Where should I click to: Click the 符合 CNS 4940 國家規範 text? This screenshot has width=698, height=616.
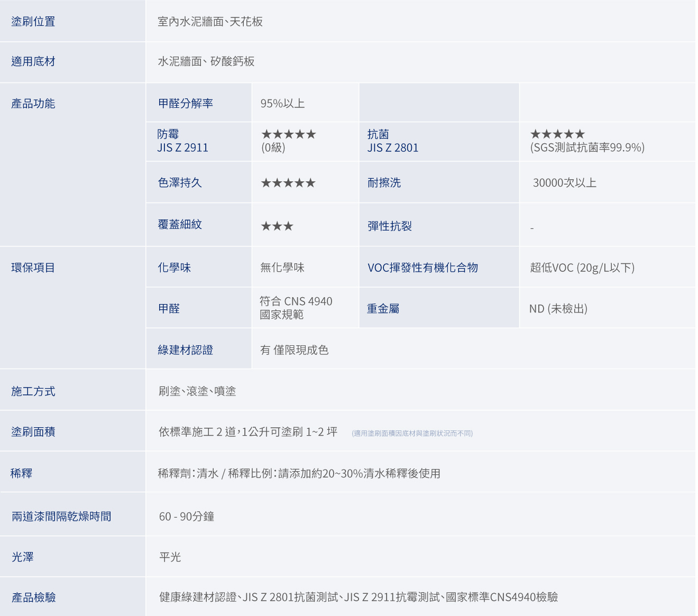coord(296,308)
